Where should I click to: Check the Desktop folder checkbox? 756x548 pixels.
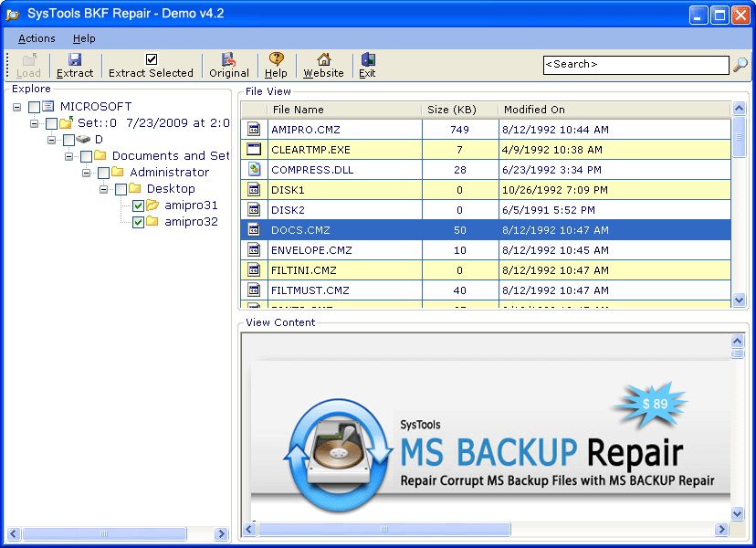121,190
